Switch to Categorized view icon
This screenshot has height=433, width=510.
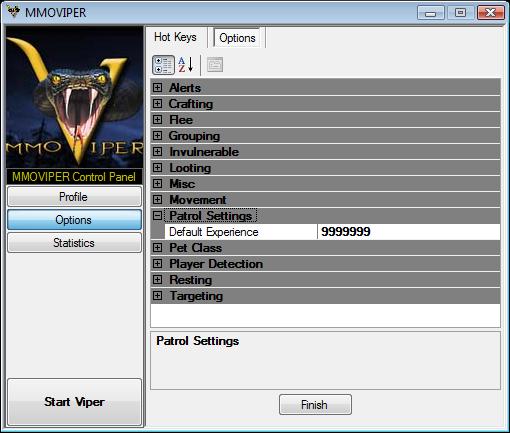point(163,65)
